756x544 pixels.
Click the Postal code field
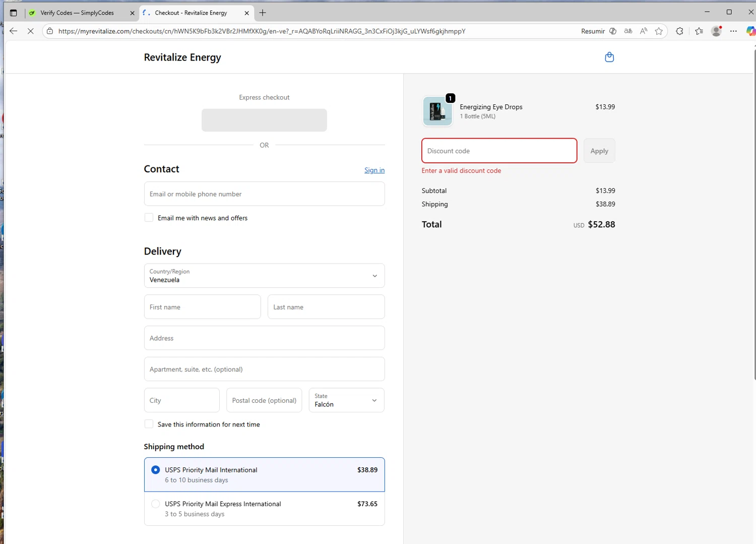click(x=264, y=400)
